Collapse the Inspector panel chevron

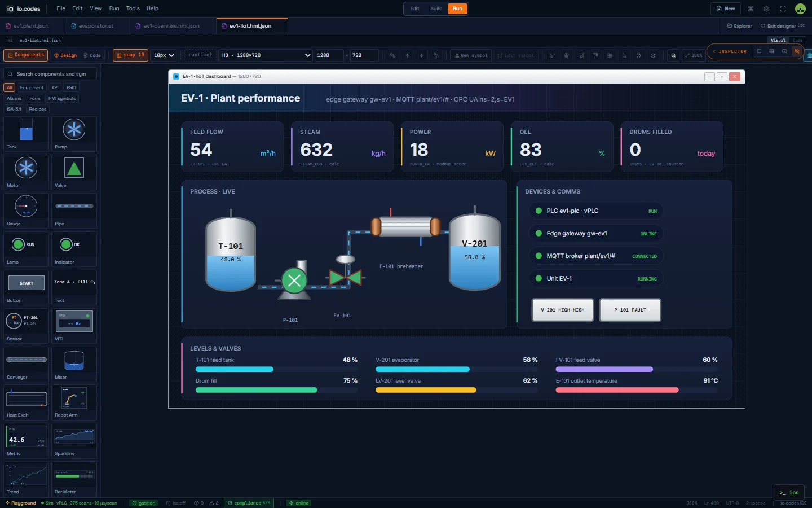click(714, 51)
